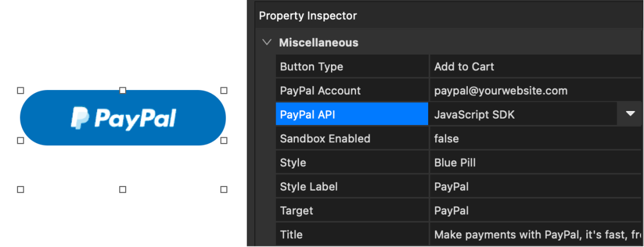Viewport: 644px width, 247px height.
Task: Open the PayPal API dropdown arrow
Action: point(630,114)
